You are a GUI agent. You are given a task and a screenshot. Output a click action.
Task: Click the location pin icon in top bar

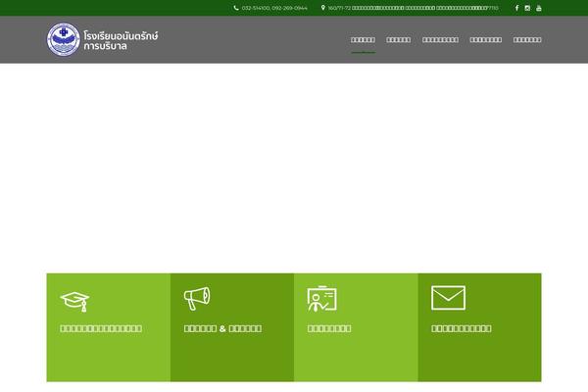coord(322,8)
